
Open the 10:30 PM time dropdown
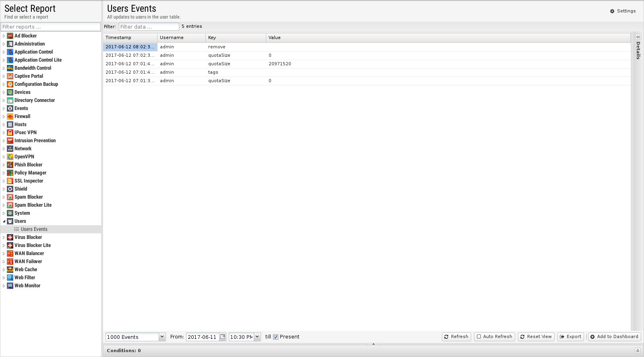(x=257, y=337)
